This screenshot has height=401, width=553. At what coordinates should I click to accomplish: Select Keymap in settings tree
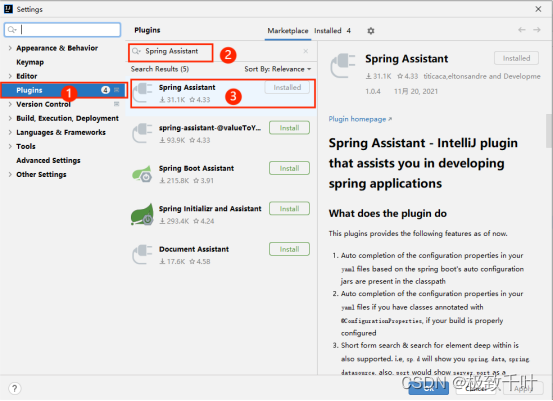pos(30,62)
